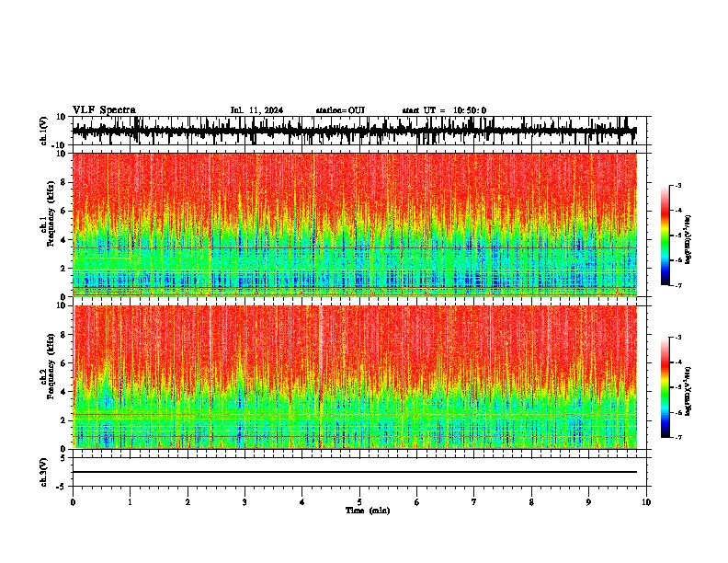
Task: Click the -5 value on the ch.2 color bar
Action: [x=678, y=387]
